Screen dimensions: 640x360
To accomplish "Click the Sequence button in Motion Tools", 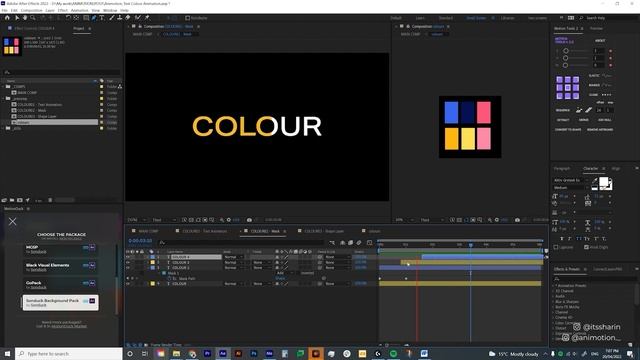I will pyautogui.click(x=563, y=110).
